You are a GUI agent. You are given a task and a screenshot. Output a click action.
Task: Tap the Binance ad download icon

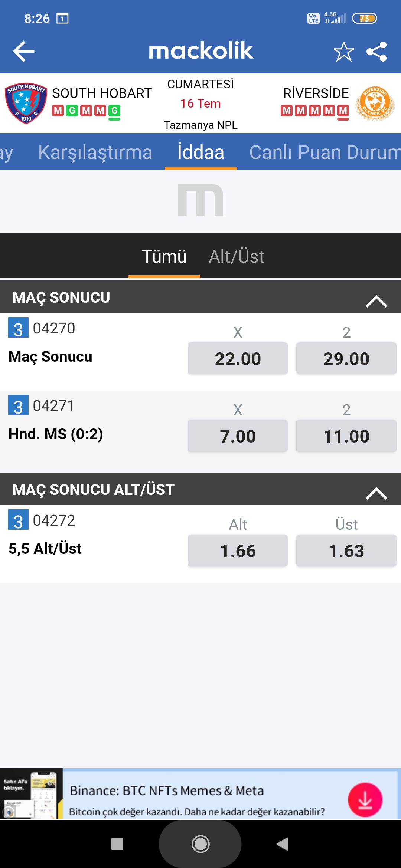[365, 800]
